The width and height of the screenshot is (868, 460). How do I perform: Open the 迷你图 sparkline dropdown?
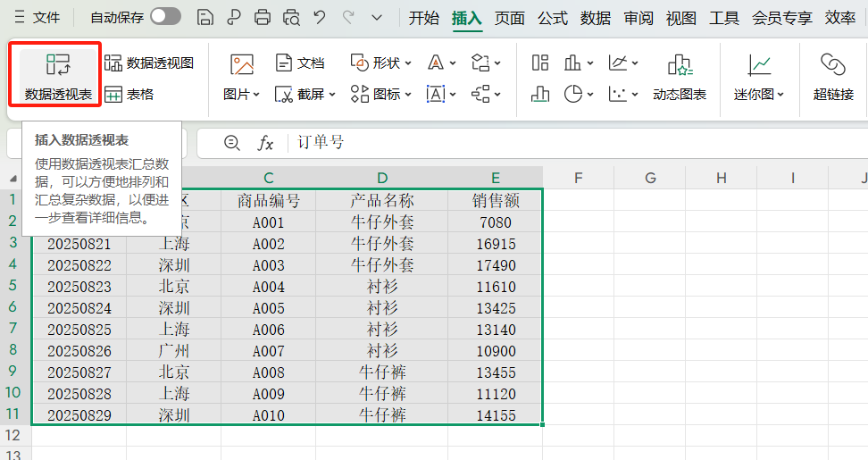click(759, 77)
